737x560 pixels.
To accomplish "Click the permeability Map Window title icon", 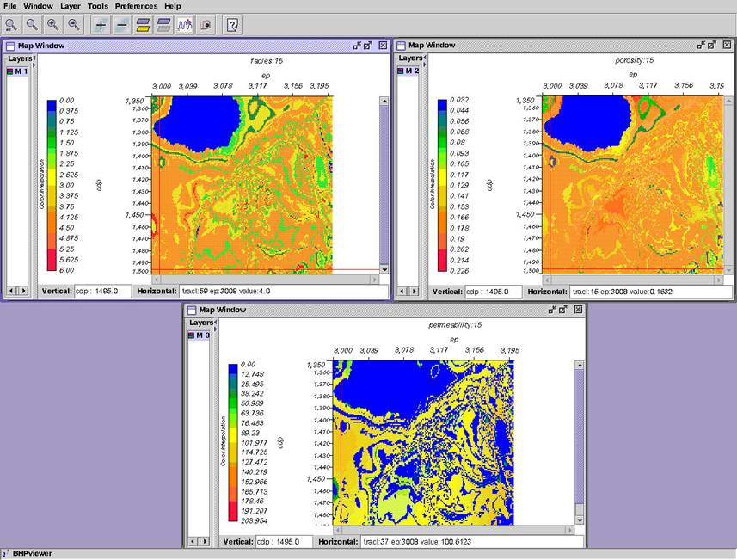I will (x=191, y=310).
